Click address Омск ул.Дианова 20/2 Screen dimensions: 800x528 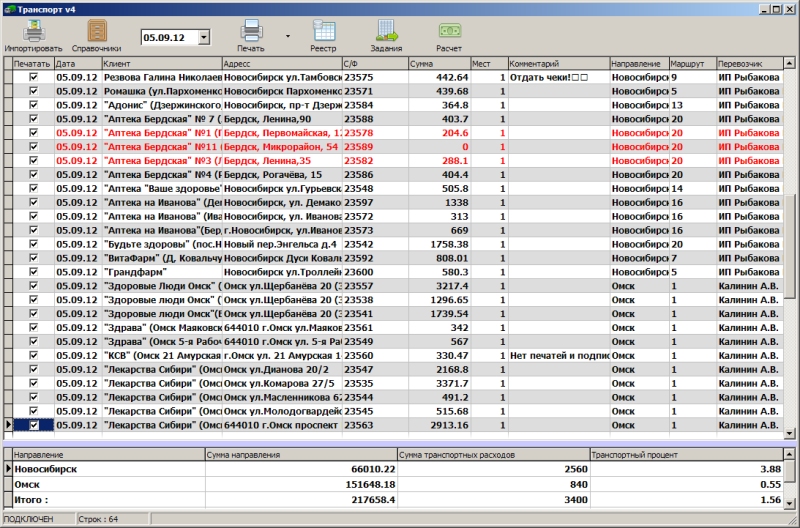(282, 369)
